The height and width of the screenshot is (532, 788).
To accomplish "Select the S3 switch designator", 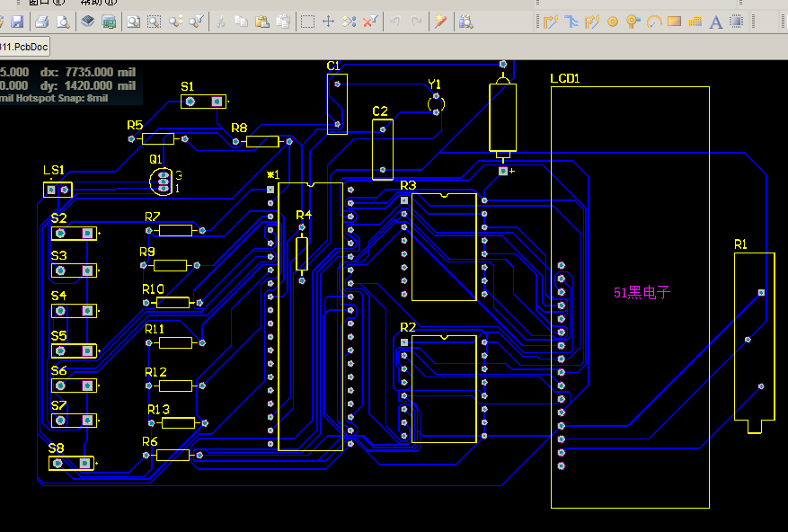I will pos(58,255).
